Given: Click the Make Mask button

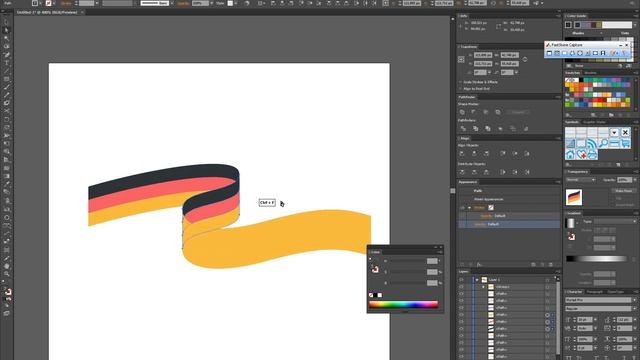Looking at the screenshot, I should 623,191.
